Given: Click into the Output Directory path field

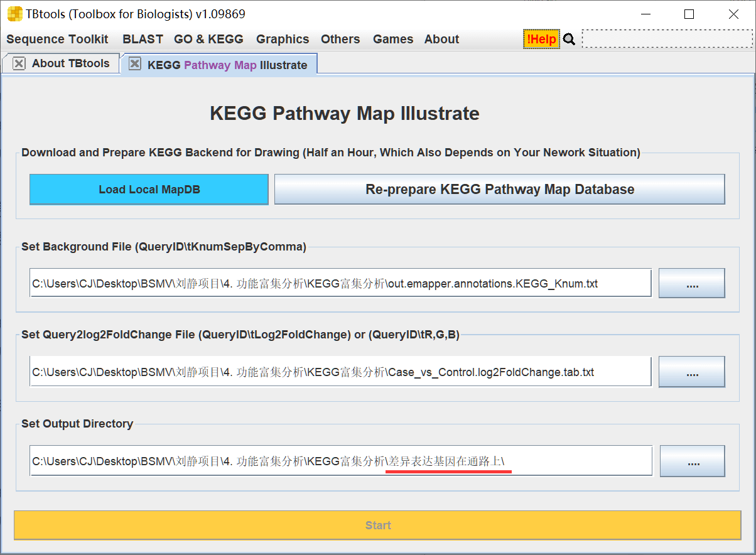Looking at the screenshot, I should pyautogui.click(x=341, y=461).
